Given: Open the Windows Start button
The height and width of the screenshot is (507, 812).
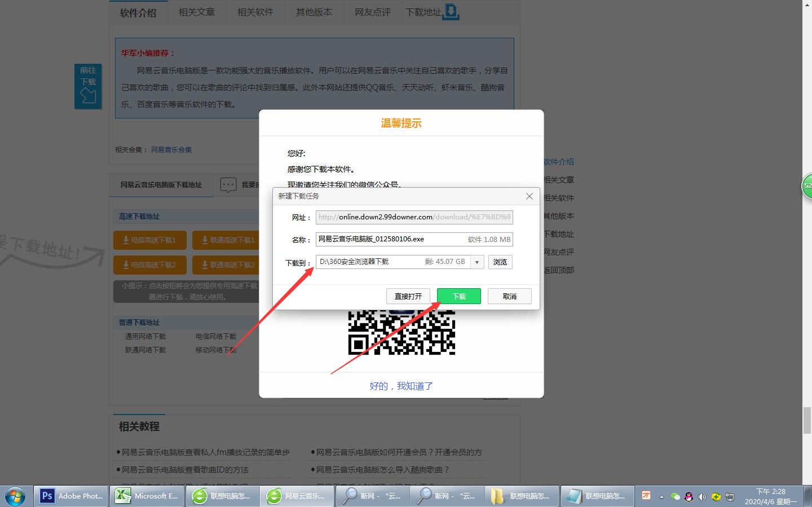Looking at the screenshot, I should (x=15, y=496).
